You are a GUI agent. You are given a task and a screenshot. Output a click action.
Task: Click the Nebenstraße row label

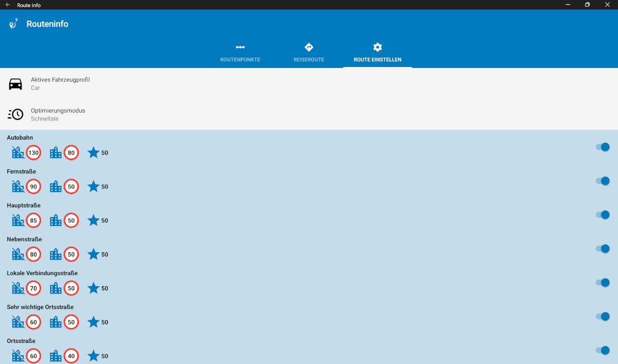24,239
